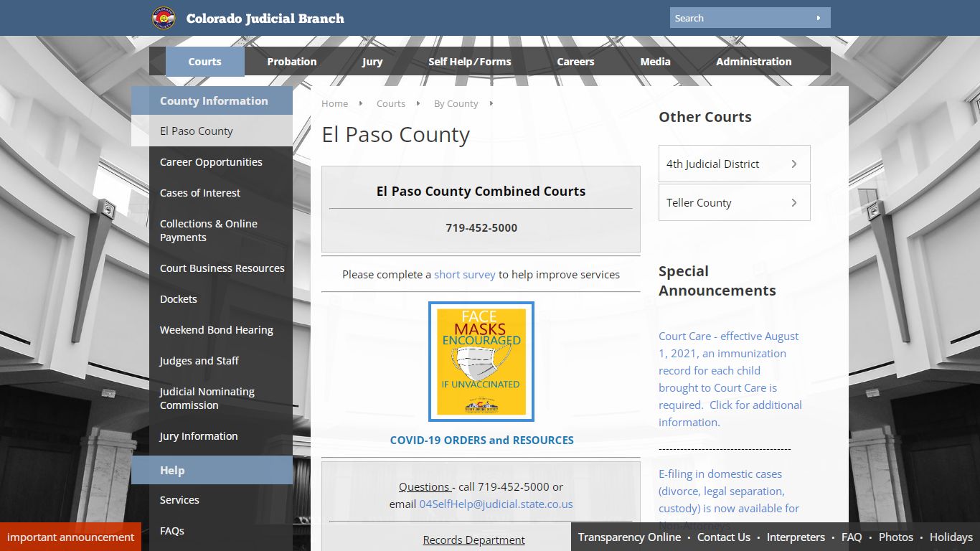
Task: Open the Media menu
Action: 655,62
